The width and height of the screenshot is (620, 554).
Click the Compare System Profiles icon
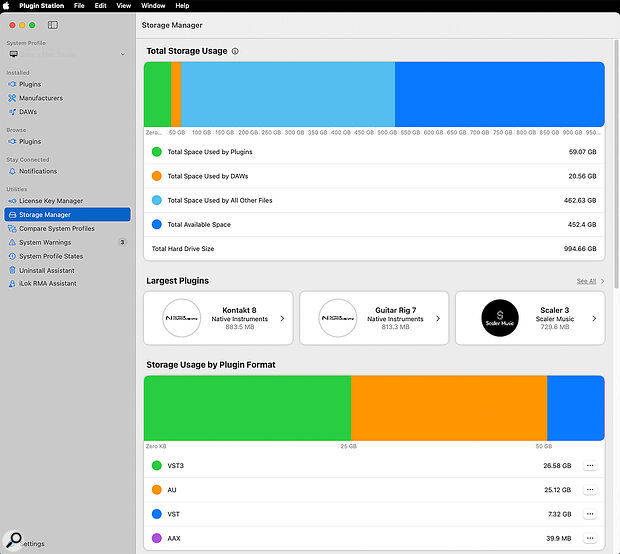click(12, 229)
